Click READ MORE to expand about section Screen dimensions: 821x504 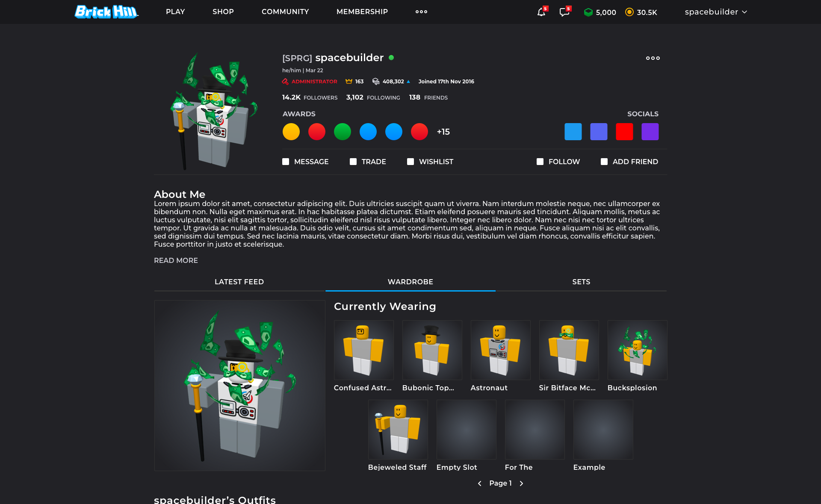click(175, 260)
